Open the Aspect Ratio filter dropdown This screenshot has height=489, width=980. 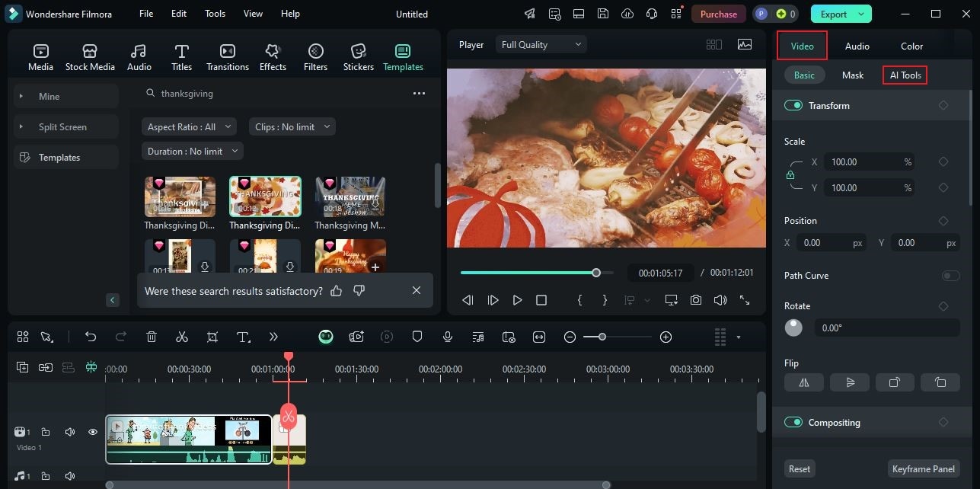188,127
